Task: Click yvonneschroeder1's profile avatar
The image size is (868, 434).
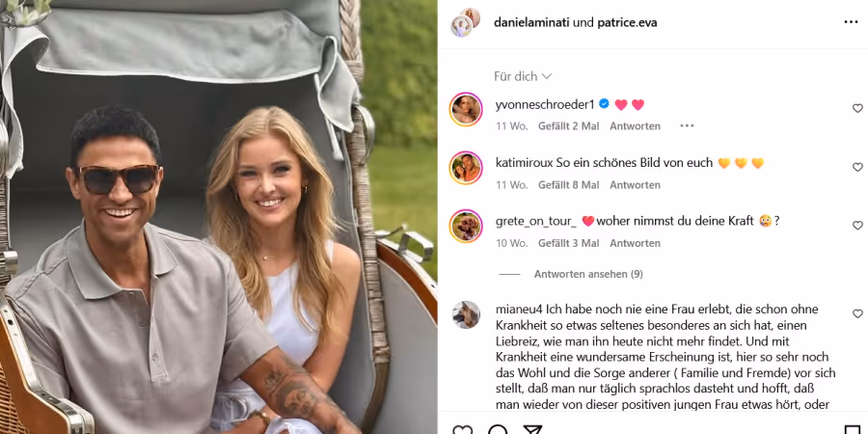Action: click(x=466, y=110)
